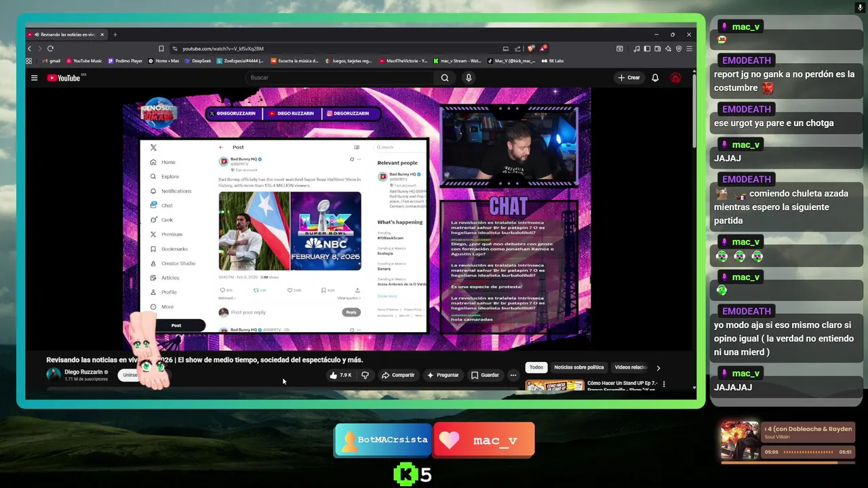Click the 'Guardar' save button

[485, 375]
